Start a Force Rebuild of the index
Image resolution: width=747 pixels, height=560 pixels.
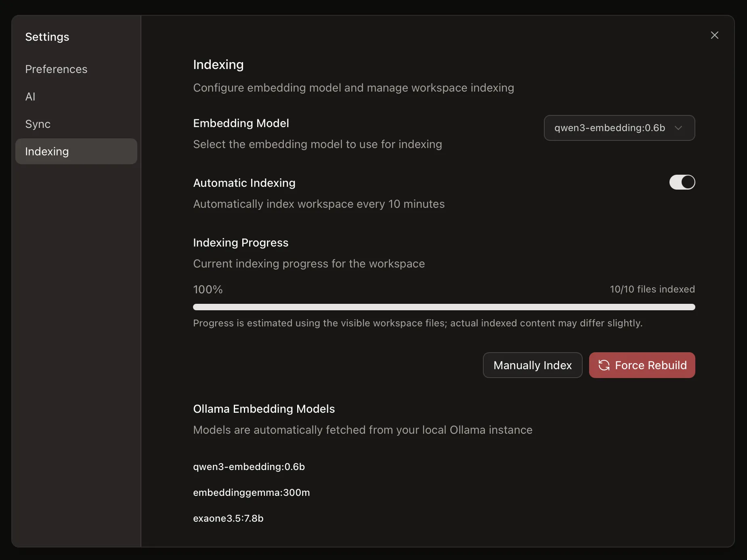[x=642, y=365]
